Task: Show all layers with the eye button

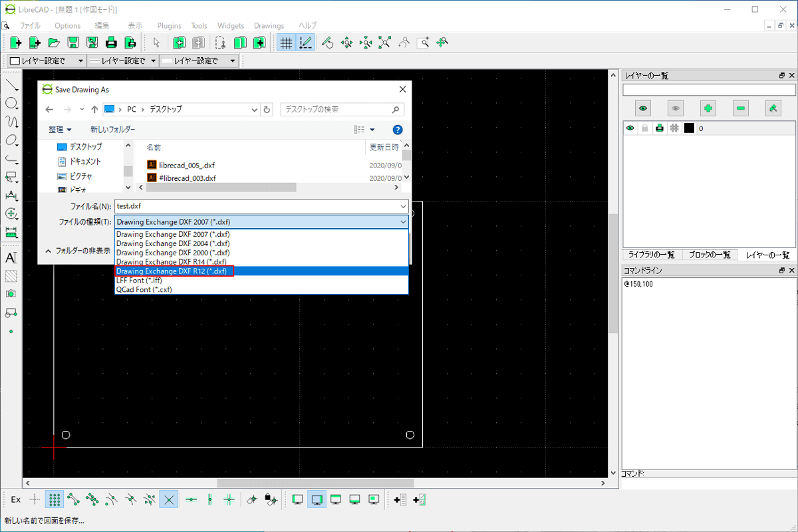Action: pyautogui.click(x=643, y=108)
